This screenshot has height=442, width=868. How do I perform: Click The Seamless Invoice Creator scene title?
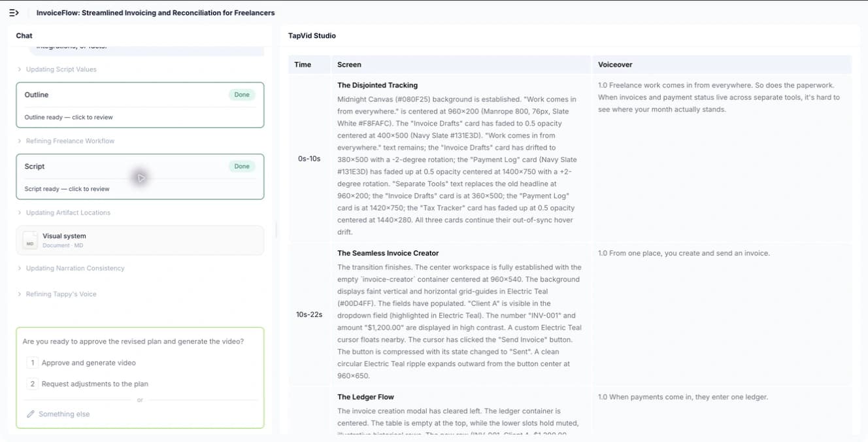pyautogui.click(x=388, y=253)
